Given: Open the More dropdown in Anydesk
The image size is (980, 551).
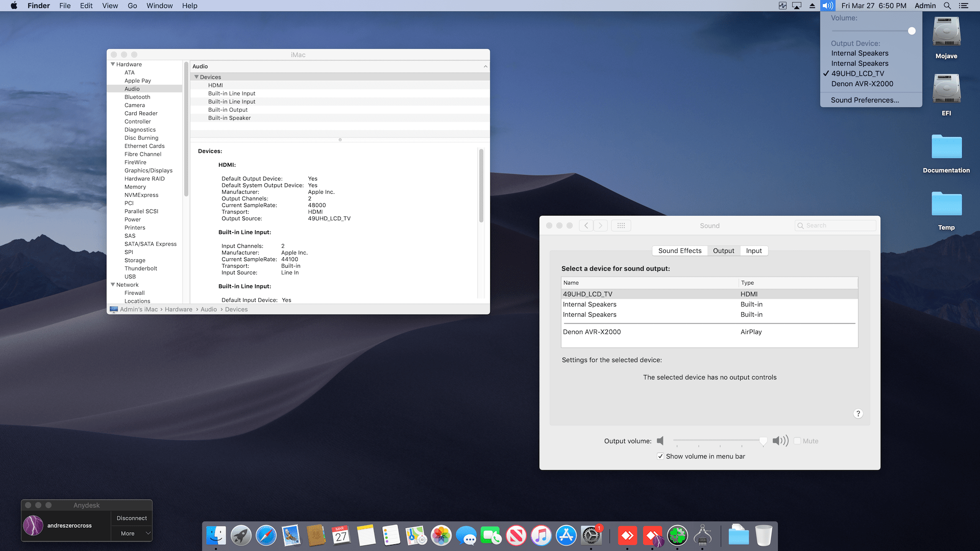Looking at the screenshot, I should pyautogui.click(x=132, y=533).
